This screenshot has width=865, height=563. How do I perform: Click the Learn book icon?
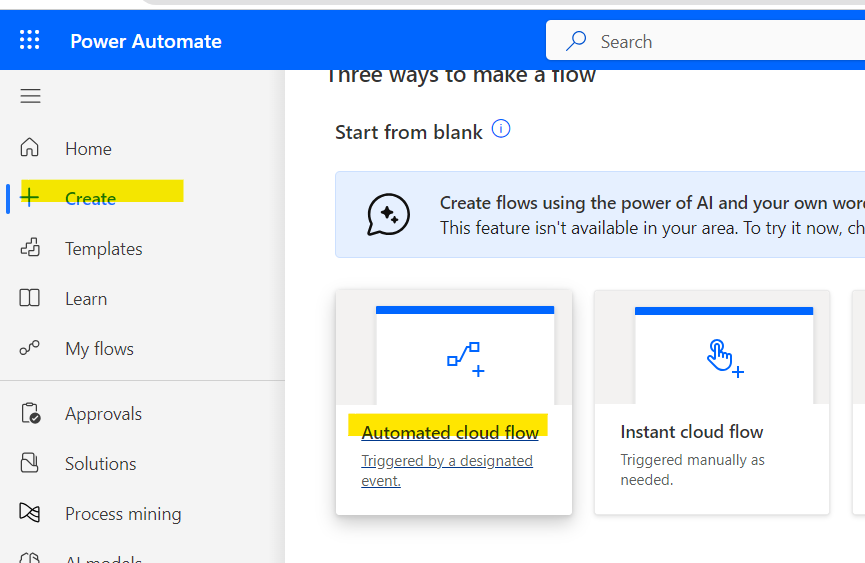29,298
